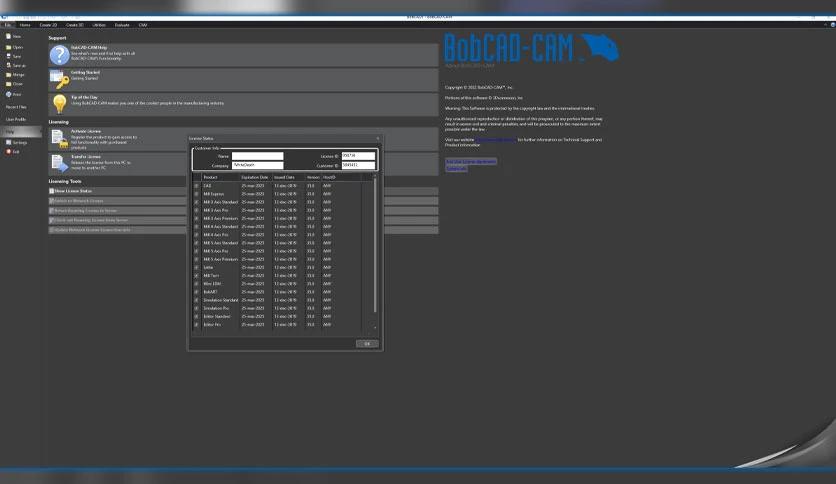Click the Close folder icon in sidebar
The image size is (836, 484).
click(9, 84)
